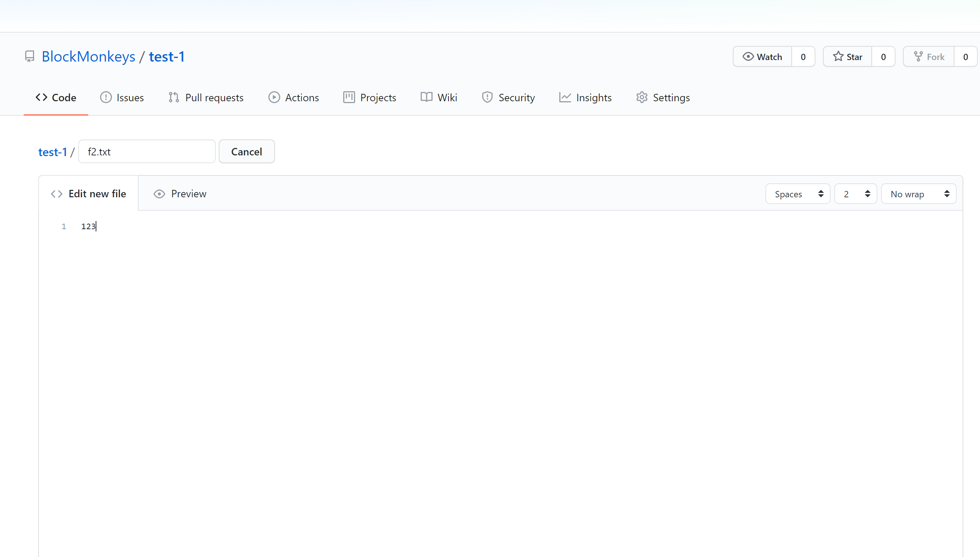Open the BlockMonkeys owner link
Image resolution: width=980 pixels, height=557 pixels.
click(x=88, y=57)
